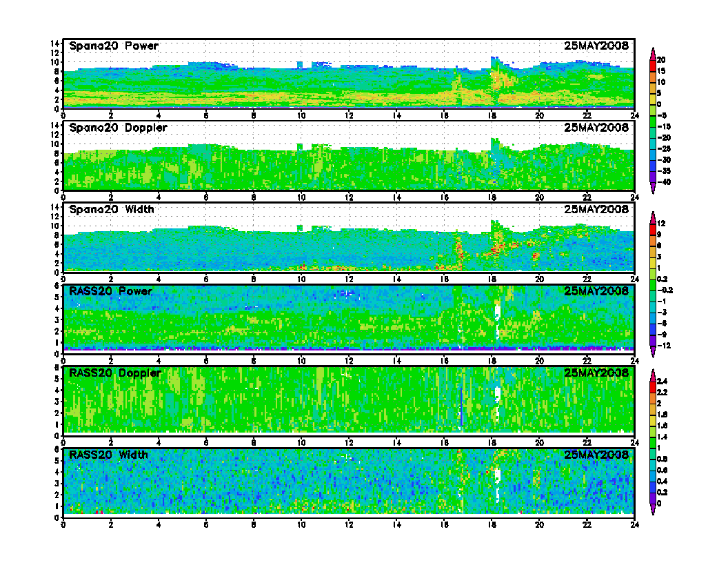Image resolution: width=728 pixels, height=563 pixels.
Task: Click the "RASS20 Doppler" panel title
Action: (114, 373)
